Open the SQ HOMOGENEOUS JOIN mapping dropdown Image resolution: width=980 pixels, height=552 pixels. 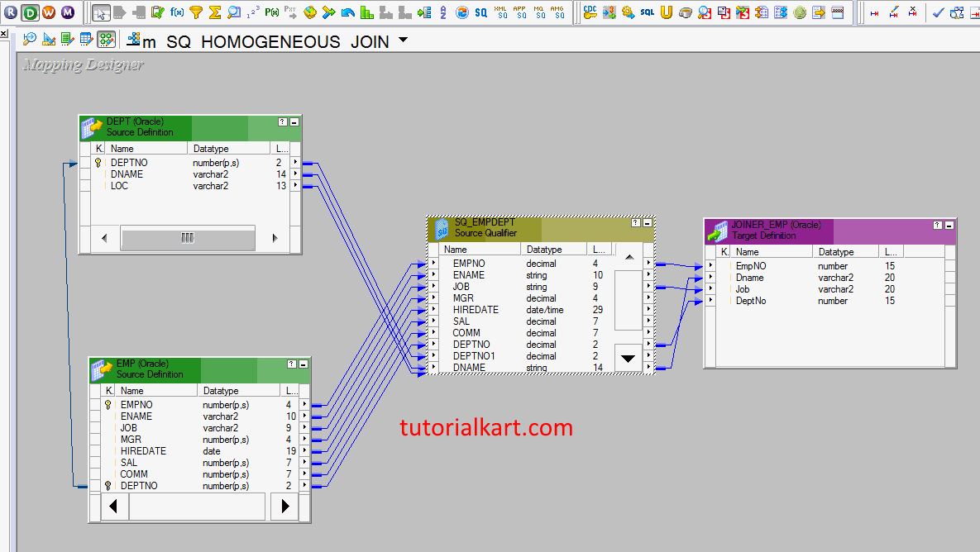click(x=403, y=40)
